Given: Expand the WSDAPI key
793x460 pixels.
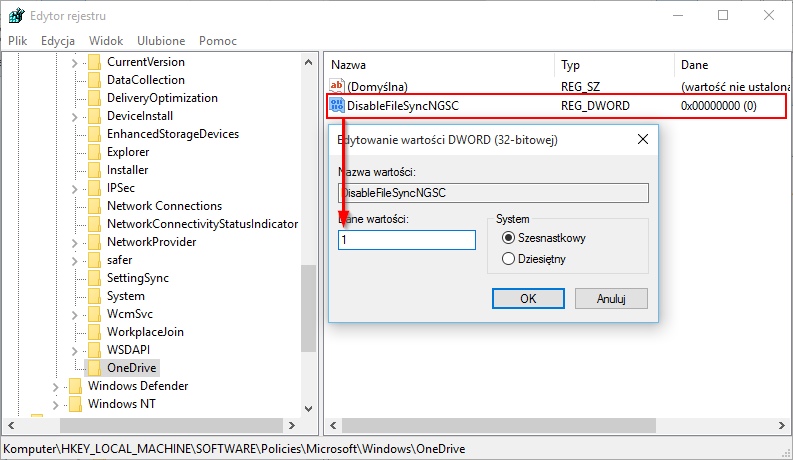Looking at the screenshot, I should (74, 351).
